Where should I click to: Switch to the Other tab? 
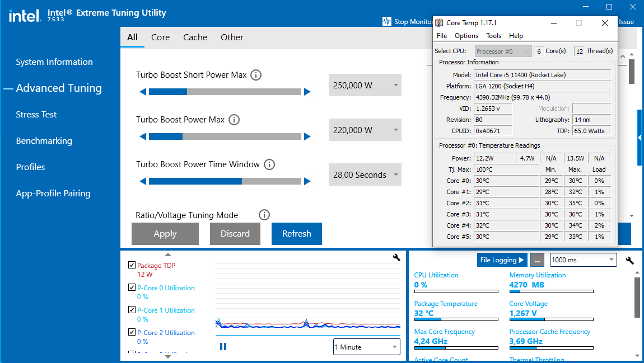(232, 37)
